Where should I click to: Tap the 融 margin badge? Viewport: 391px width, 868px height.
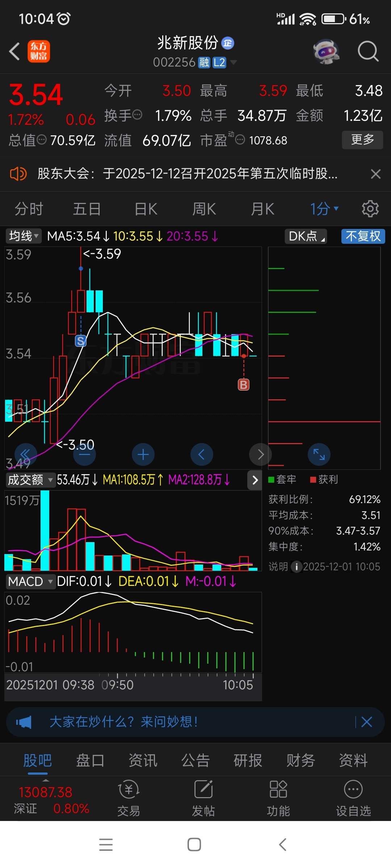204,63
